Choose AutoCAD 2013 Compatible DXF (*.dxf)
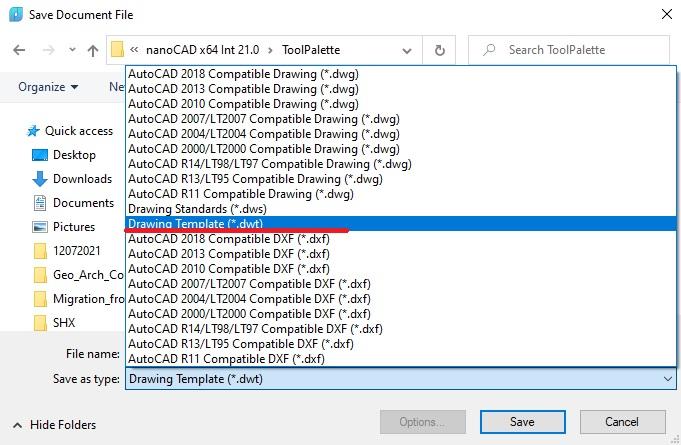Screen dimensions: 681x445 (229, 254)
